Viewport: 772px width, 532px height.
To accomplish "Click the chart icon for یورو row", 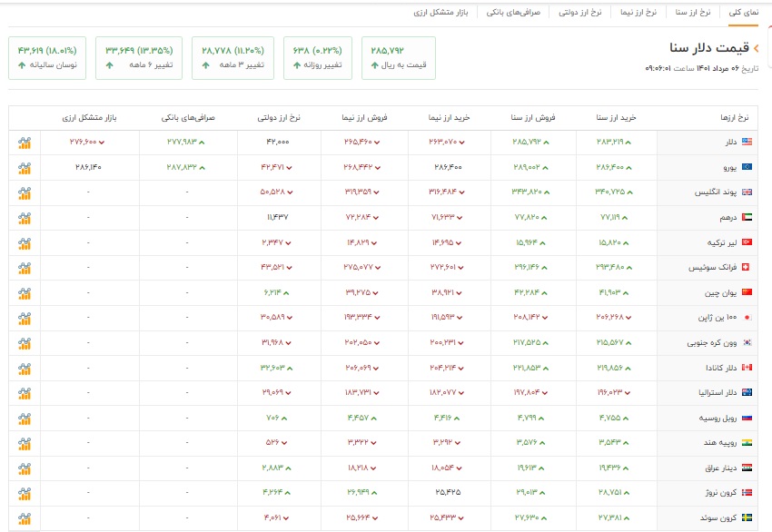I will point(25,168).
